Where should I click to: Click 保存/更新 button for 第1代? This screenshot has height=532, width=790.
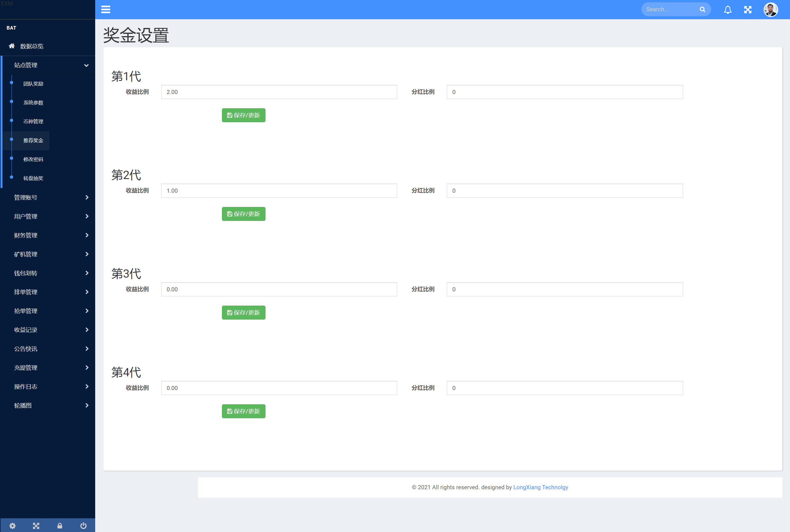pos(243,115)
